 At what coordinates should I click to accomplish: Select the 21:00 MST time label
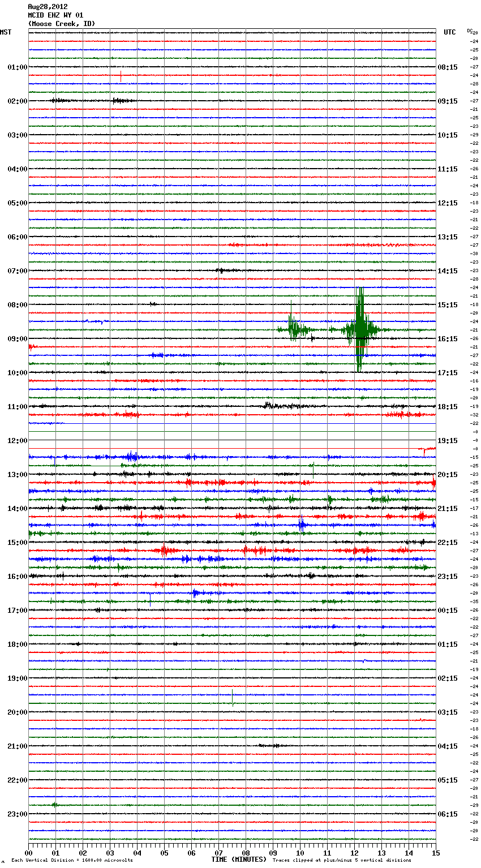click(x=18, y=746)
